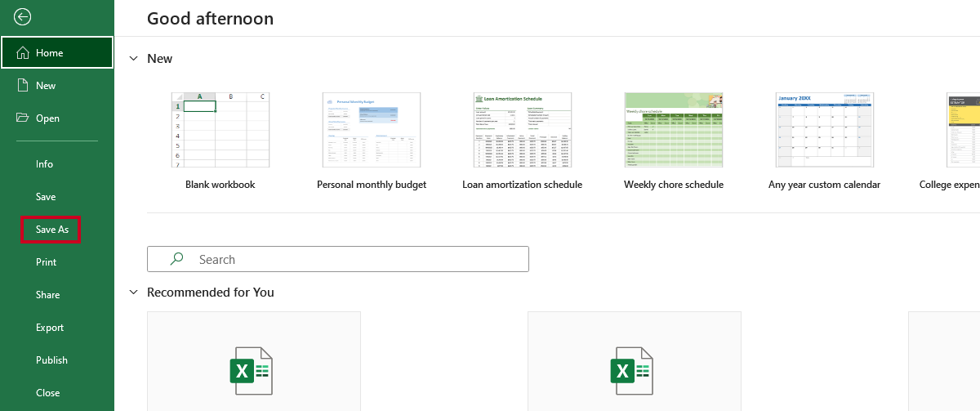Screen dimensions: 980x411
Task: Select the Home house icon
Action: (x=23, y=52)
